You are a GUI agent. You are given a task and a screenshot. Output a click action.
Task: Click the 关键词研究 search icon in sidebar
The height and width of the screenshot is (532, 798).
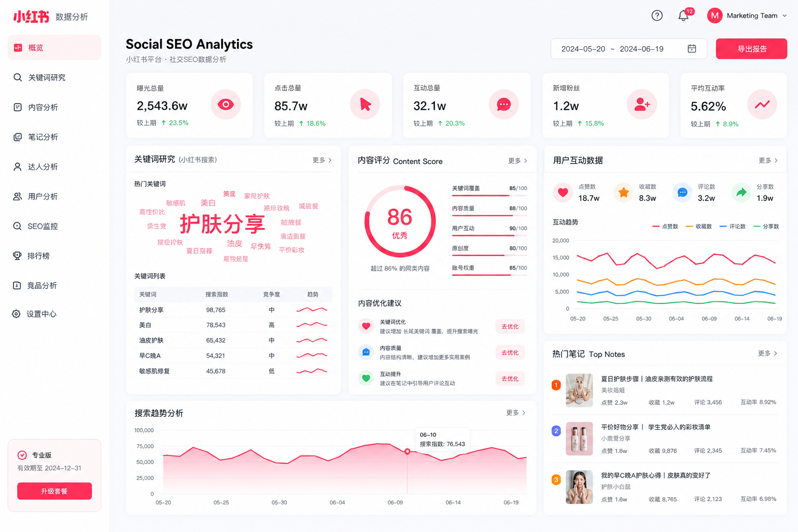[x=18, y=77]
